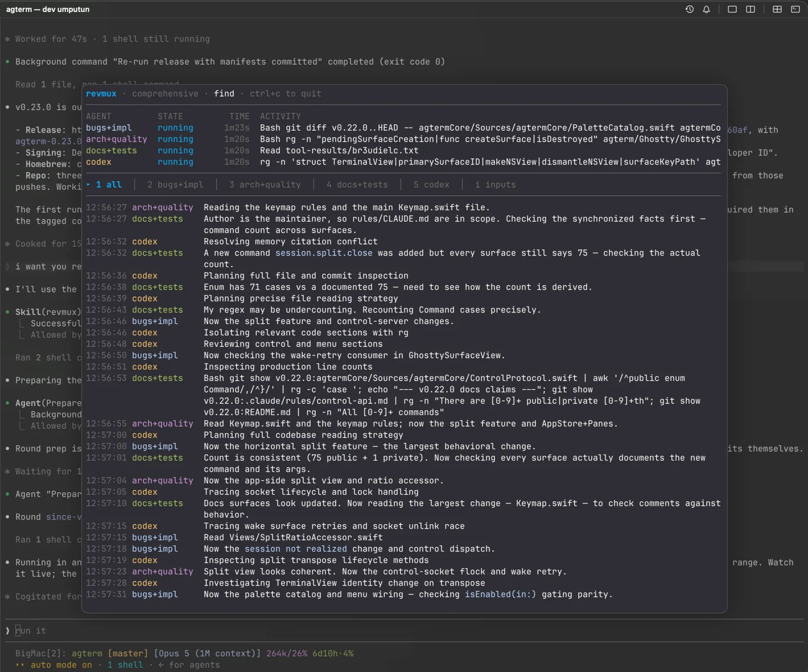
Task: Click 'ctrl+c to quit' hint
Action: click(x=285, y=94)
